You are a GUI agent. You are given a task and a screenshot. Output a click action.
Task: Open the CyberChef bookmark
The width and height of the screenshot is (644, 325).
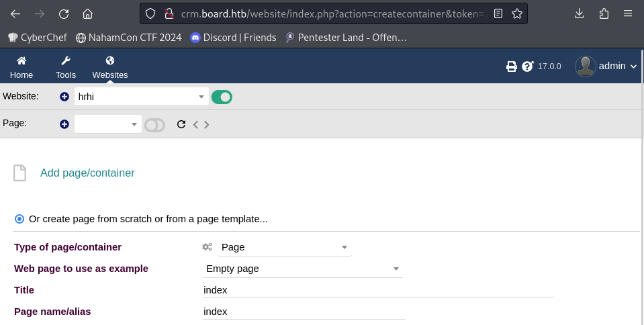tap(38, 38)
